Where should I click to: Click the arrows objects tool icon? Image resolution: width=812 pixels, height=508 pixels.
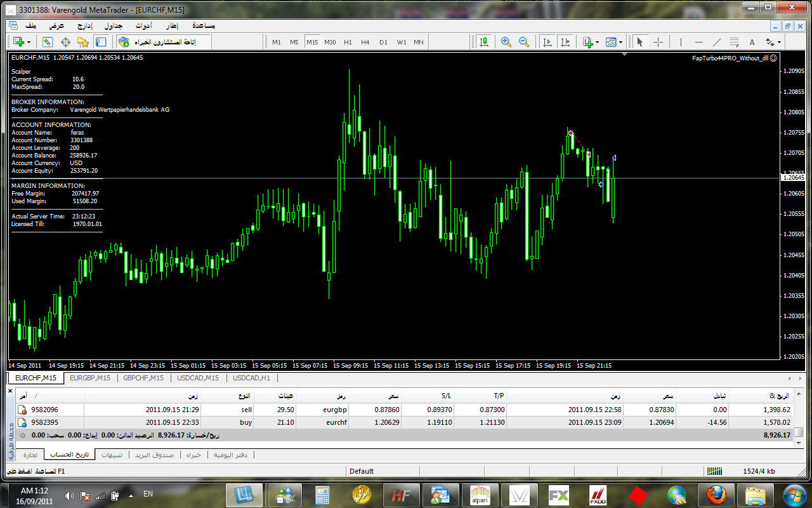tap(769, 42)
